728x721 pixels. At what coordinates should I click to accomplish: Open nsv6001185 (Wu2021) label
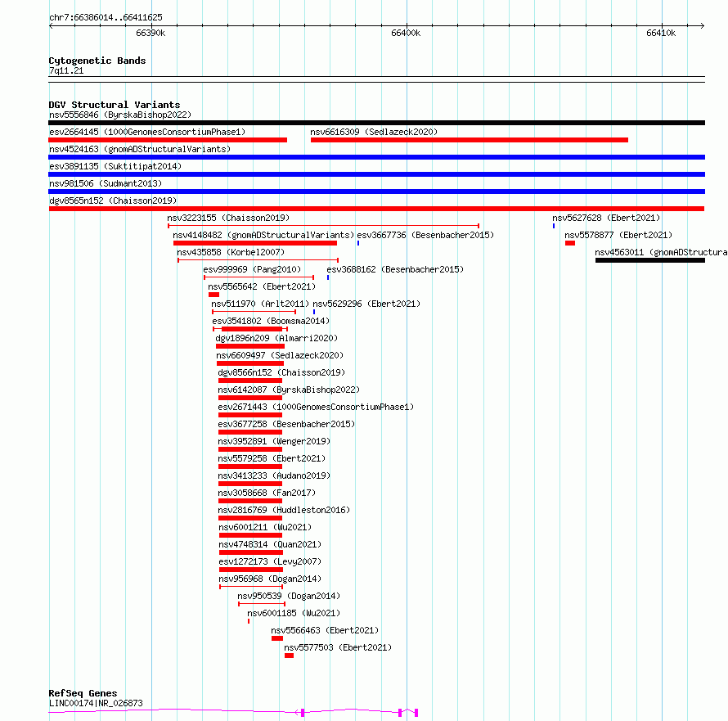click(294, 613)
